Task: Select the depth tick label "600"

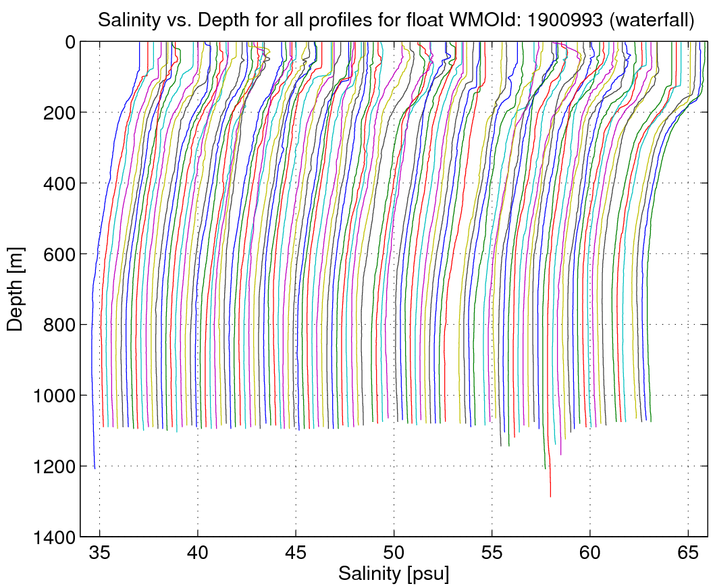Action: (59, 255)
